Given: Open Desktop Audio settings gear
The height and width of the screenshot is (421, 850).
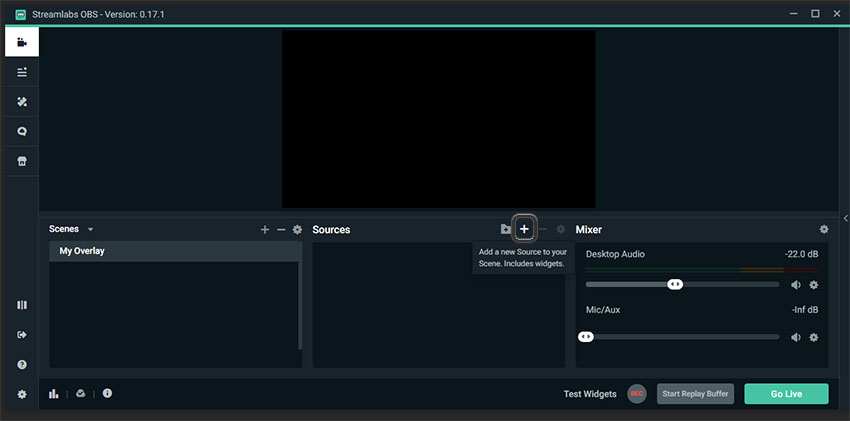Looking at the screenshot, I should point(814,284).
